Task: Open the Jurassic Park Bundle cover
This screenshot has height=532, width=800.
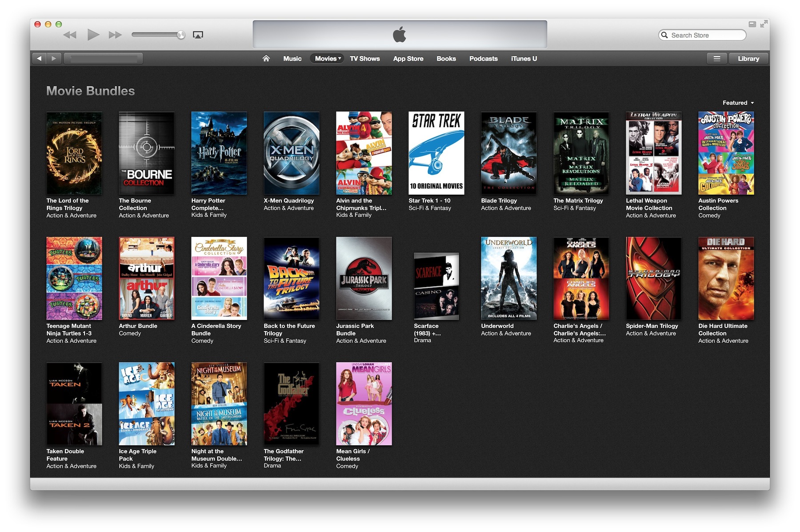Action: (x=364, y=279)
